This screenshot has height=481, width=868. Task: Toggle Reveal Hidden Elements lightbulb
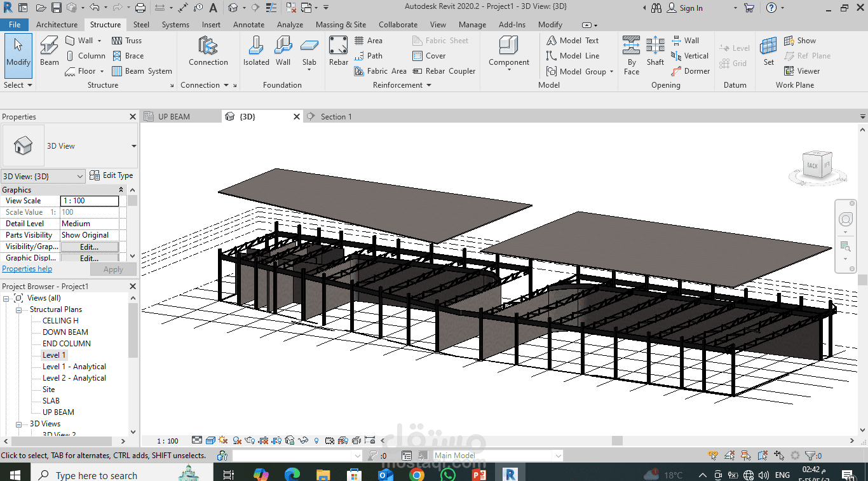click(x=316, y=440)
